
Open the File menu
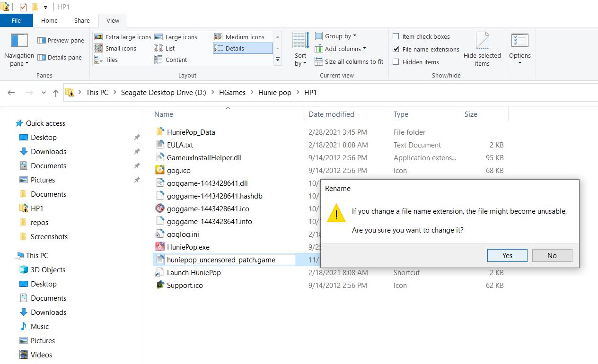(17, 20)
